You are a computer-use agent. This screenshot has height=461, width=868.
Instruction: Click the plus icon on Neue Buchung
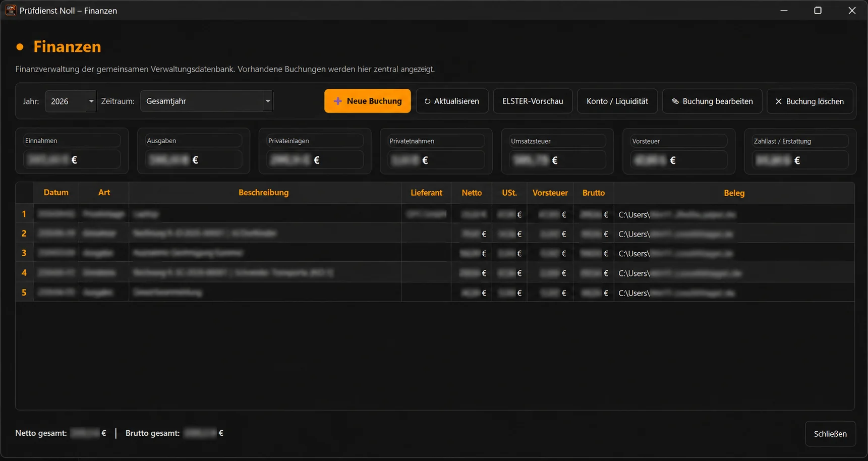[x=338, y=101]
